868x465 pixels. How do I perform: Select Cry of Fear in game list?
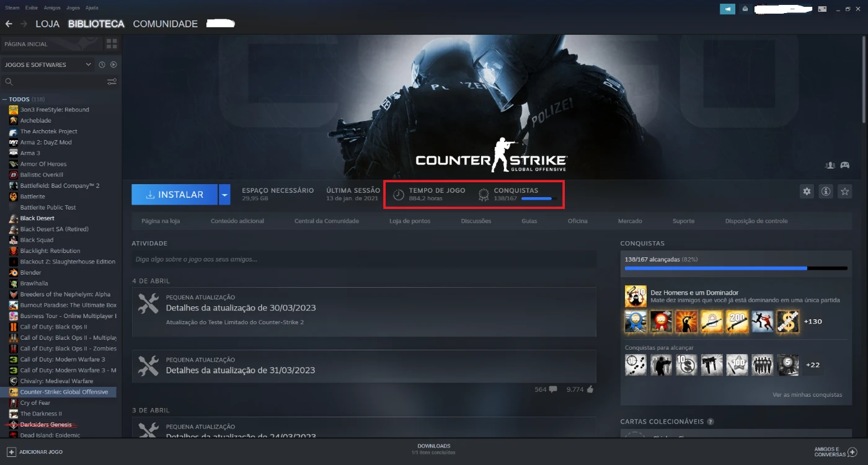coord(35,403)
